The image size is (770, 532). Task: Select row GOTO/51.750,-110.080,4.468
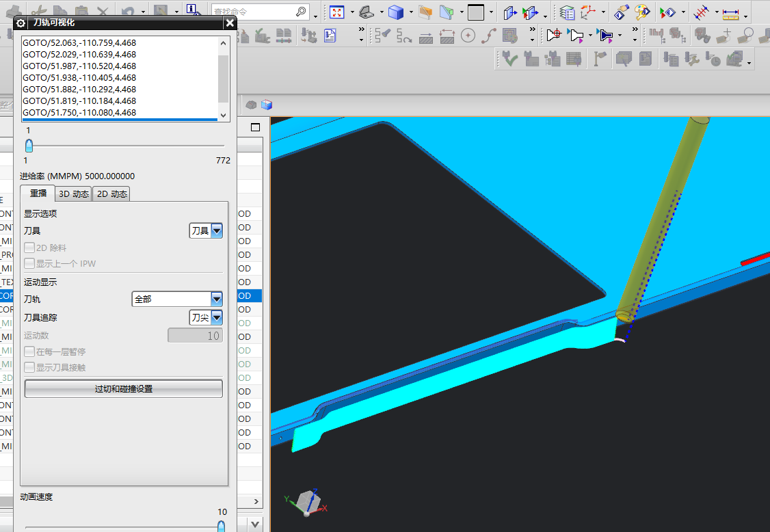[x=120, y=113]
